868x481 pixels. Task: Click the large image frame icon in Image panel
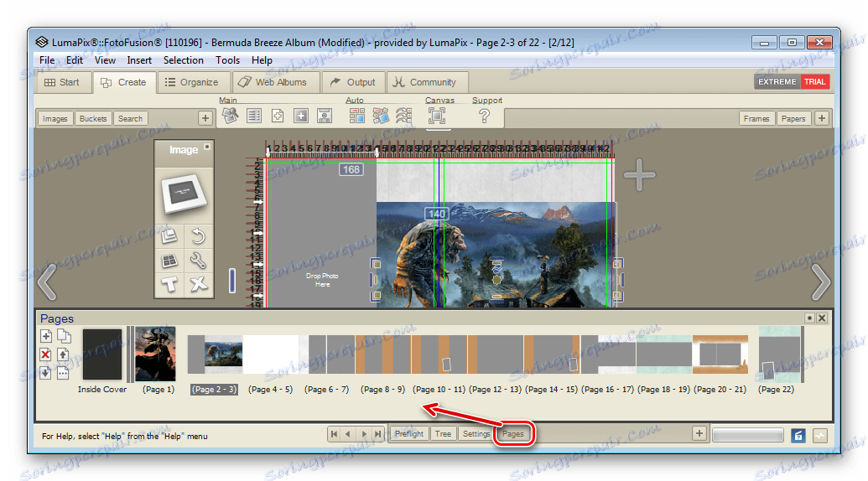click(x=184, y=194)
